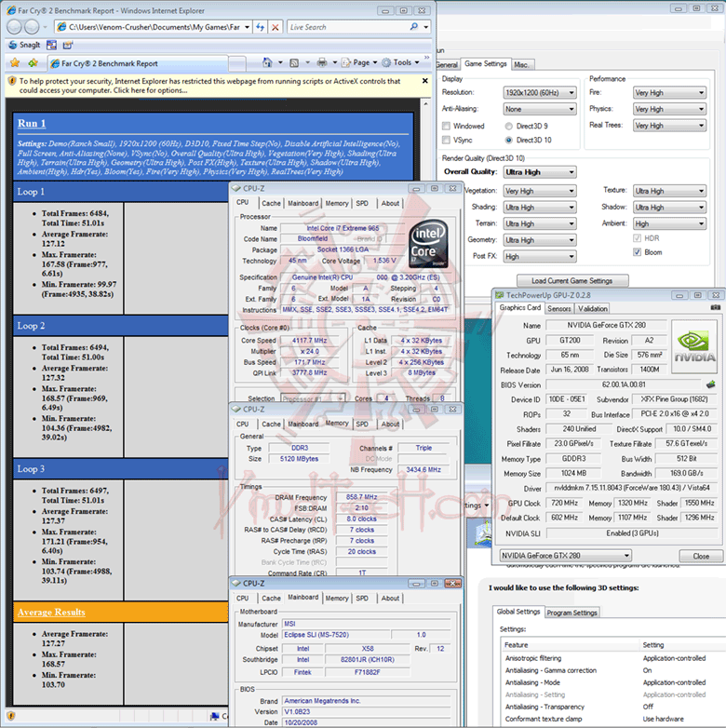The height and width of the screenshot is (728, 726).
Task: Click the red stop icon in Internet Explorer
Action: coord(276,27)
